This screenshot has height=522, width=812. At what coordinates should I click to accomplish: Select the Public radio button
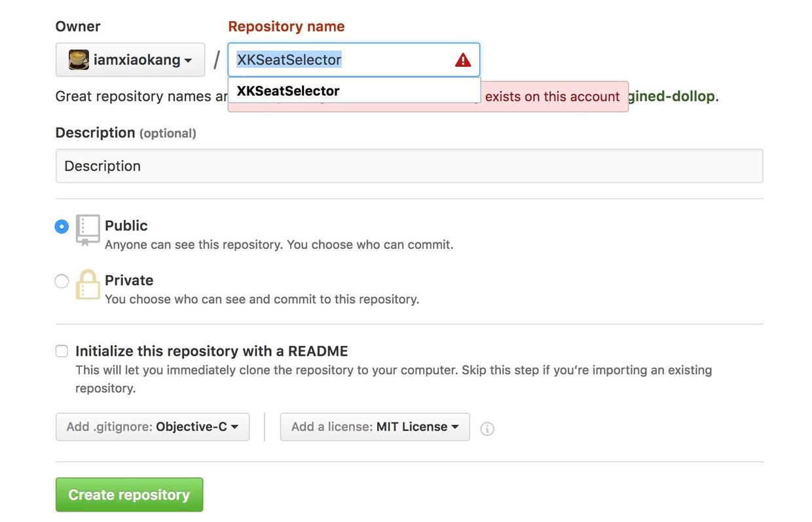(62, 227)
